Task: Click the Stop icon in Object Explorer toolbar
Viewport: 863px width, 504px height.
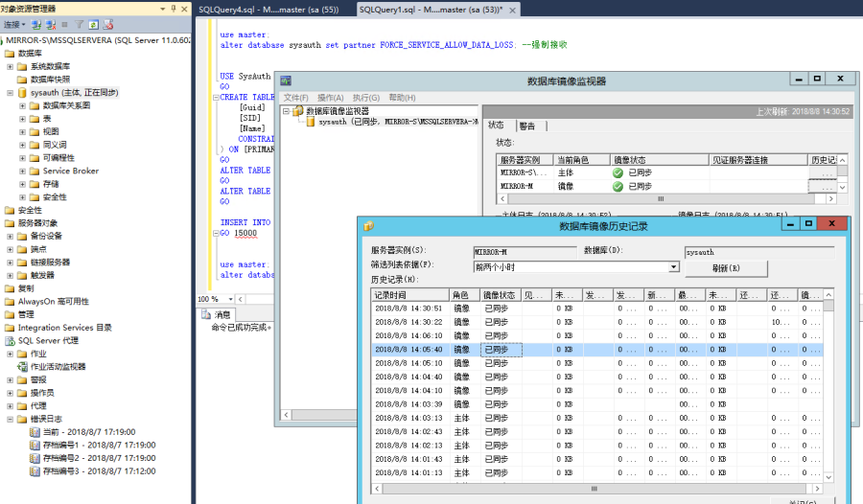Action: [x=64, y=25]
